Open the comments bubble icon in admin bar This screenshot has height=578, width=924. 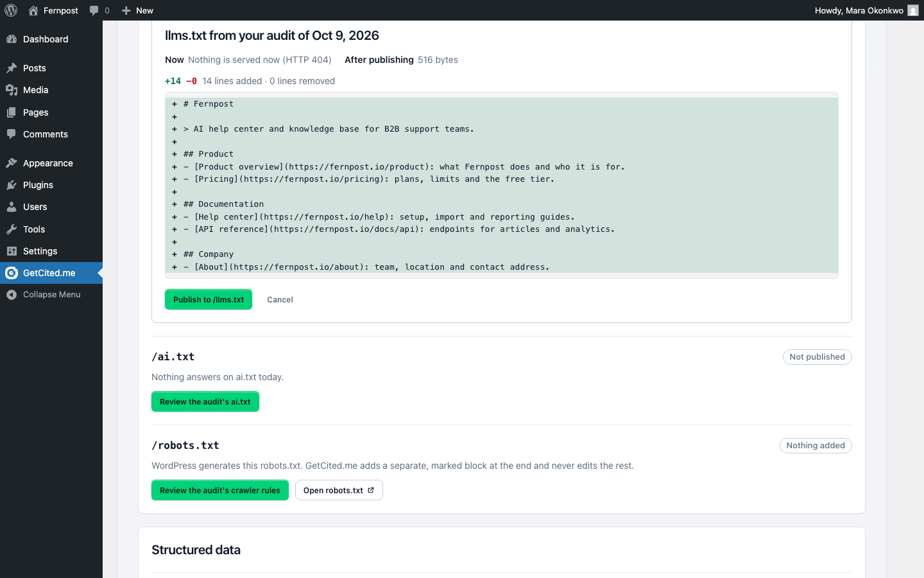click(94, 10)
